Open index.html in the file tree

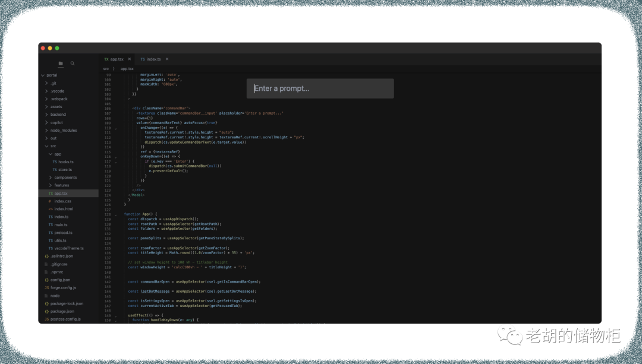coord(64,209)
